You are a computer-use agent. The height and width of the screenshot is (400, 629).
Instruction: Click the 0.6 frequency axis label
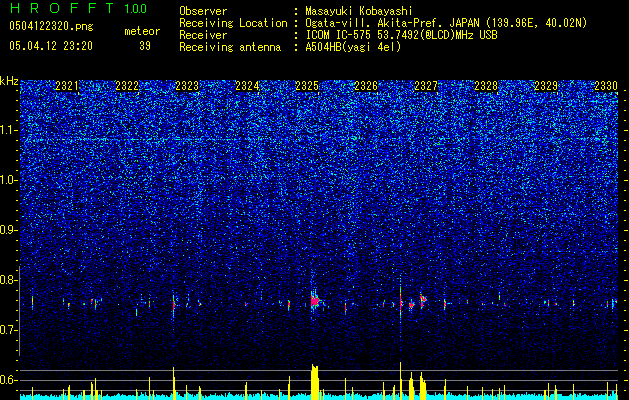pyautogui.click(x=9, y=380)
